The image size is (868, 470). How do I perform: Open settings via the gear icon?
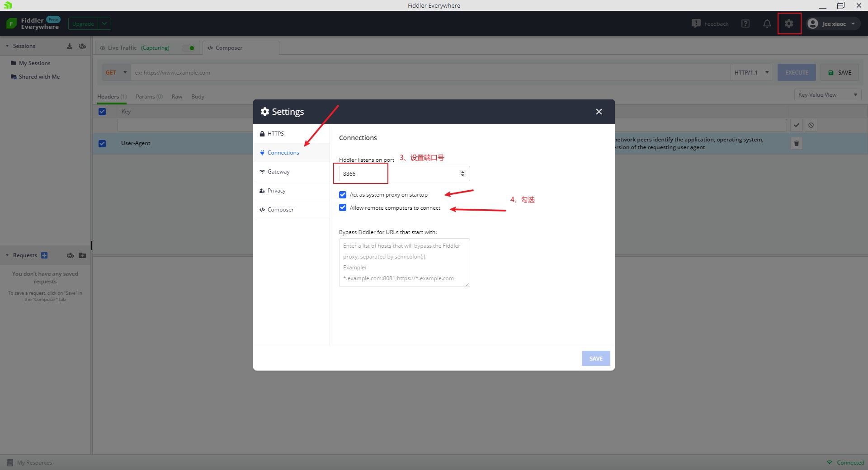tap(789, 23)
